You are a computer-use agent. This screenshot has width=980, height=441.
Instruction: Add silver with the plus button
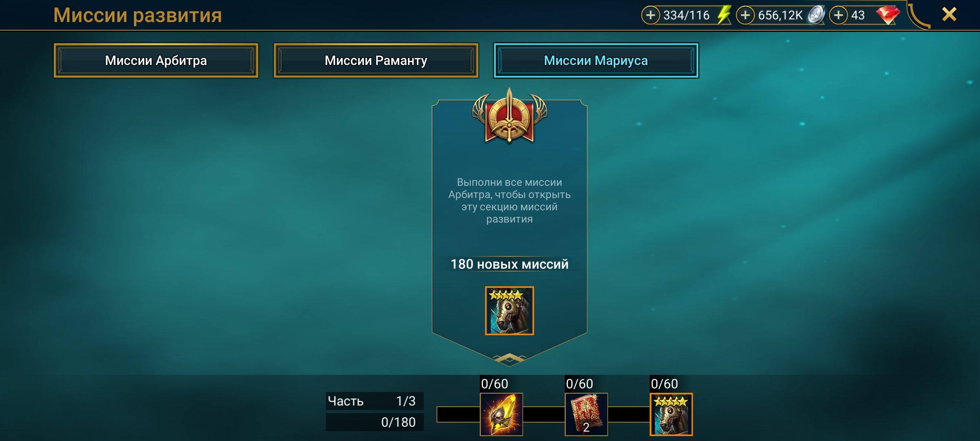click(x=745, y=16)
